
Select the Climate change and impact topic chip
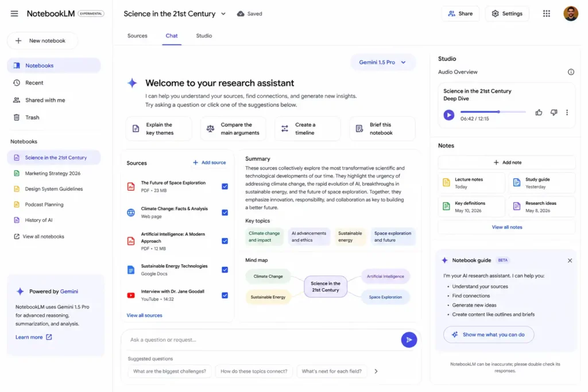264,237
